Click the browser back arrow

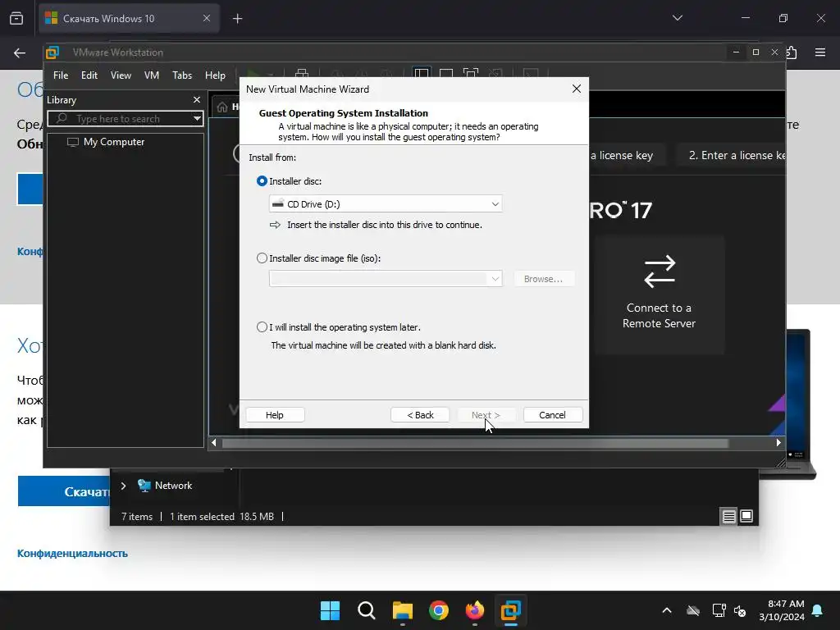tap(20, 53)
